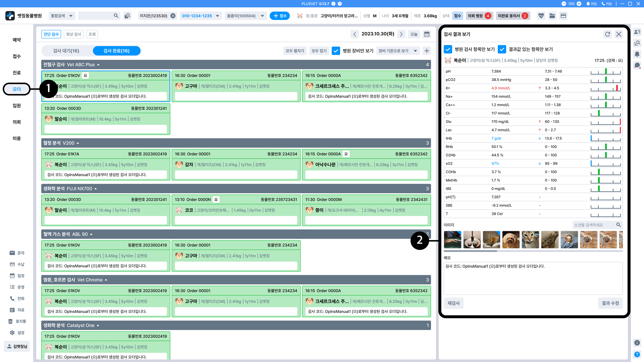Open the 예약 menu in left sidebar

coord(17,40)
